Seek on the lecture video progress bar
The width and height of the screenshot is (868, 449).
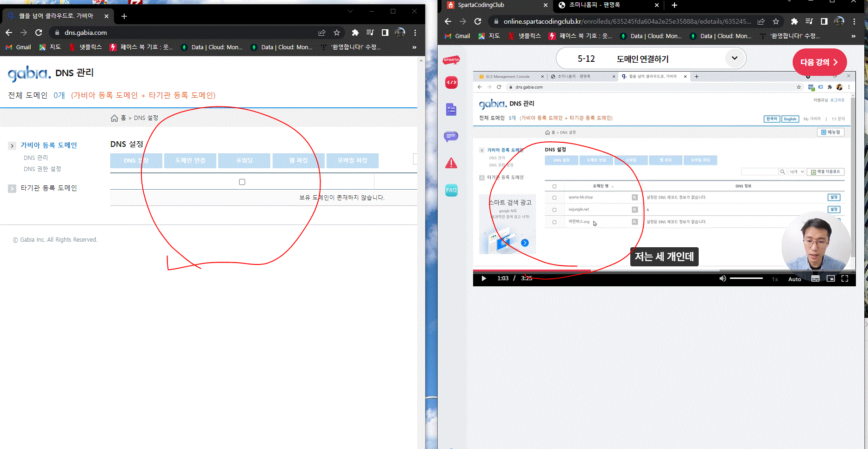click(664, 271)
